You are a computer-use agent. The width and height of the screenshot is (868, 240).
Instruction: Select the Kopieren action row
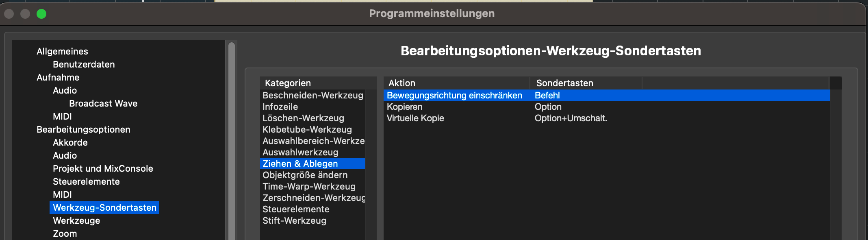point(606,107)
